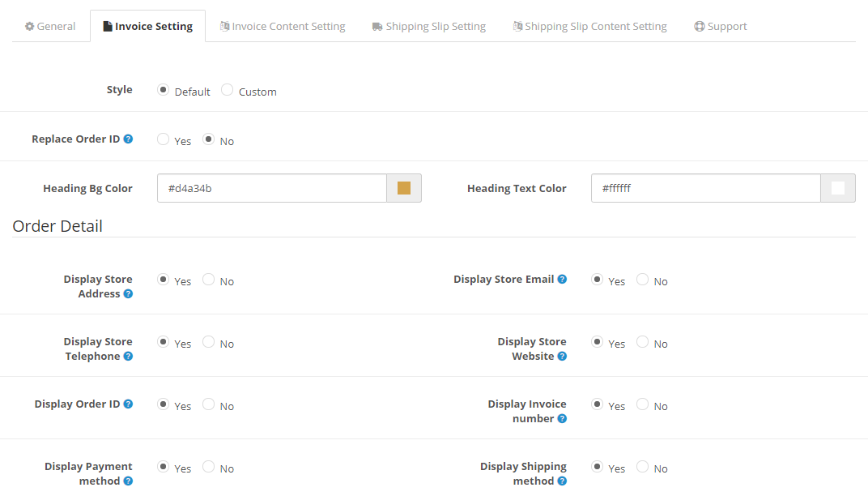Click the Heading Text Color hex field
The height and width of the screenshot is (496, 868).
[706, 188]
